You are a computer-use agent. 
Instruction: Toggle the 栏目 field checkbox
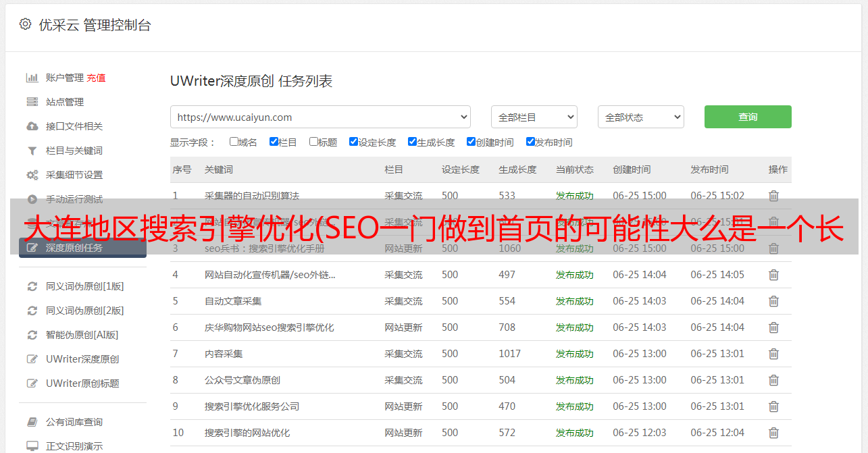[x=274, y=142]
